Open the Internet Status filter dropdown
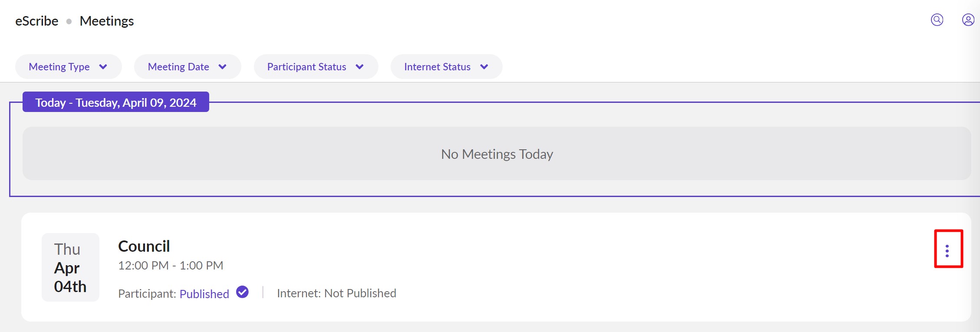The height and width of the screenshot is (332, 980). tap(446, 67)
